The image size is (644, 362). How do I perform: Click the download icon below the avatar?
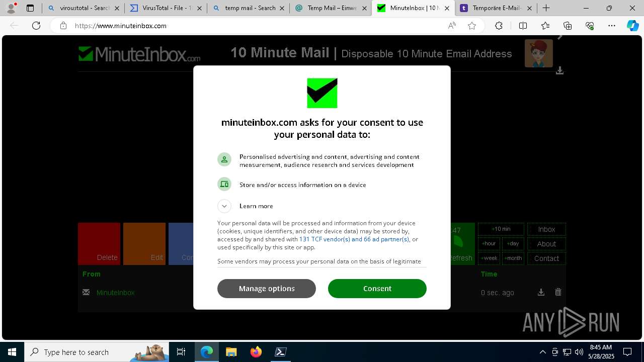559,71
